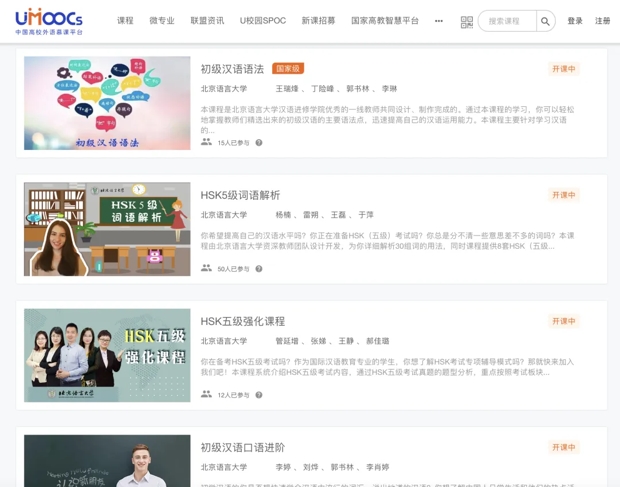The width and height of the screenshot is (620, 487).
Task: Click the 登录 link
Action: (x=575, y=21)
